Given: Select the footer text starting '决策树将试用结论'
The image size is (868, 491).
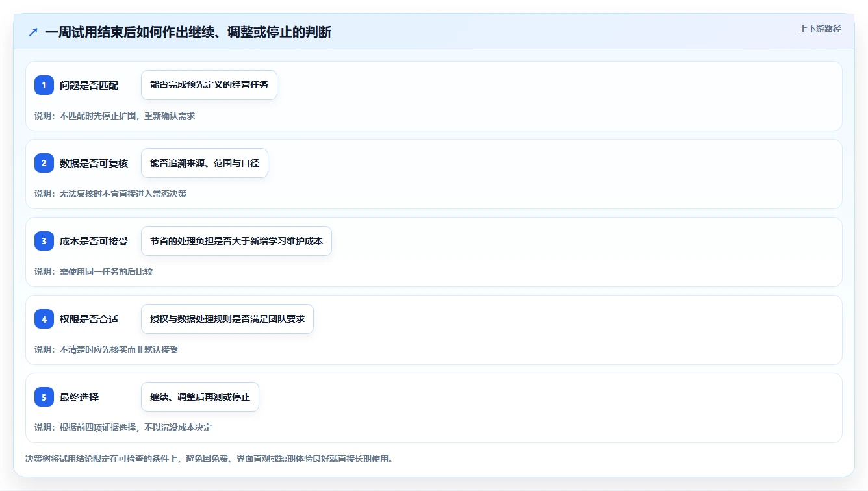Looking at the screenshot, I should 209,459.
